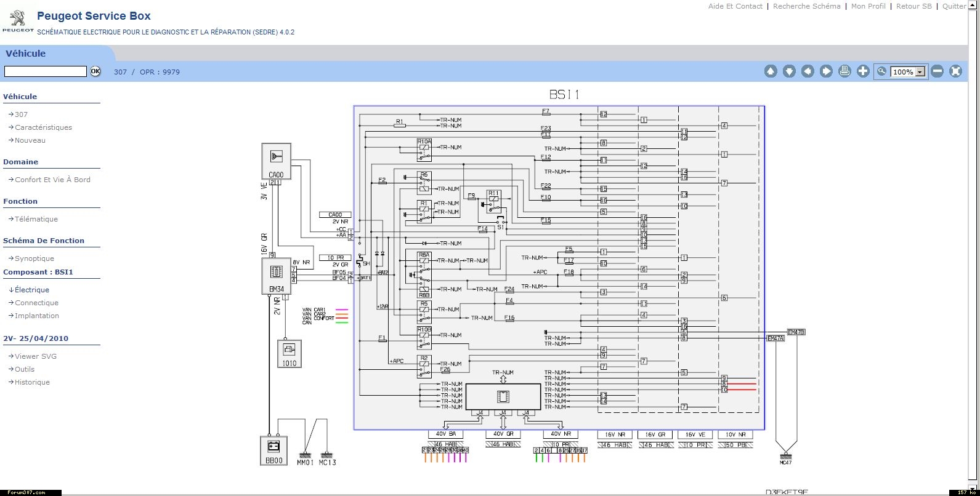The width and height of the screenshot is (980, 496).
Task: Select Caractéristiques in the sidebar
Action: (43, 127)
